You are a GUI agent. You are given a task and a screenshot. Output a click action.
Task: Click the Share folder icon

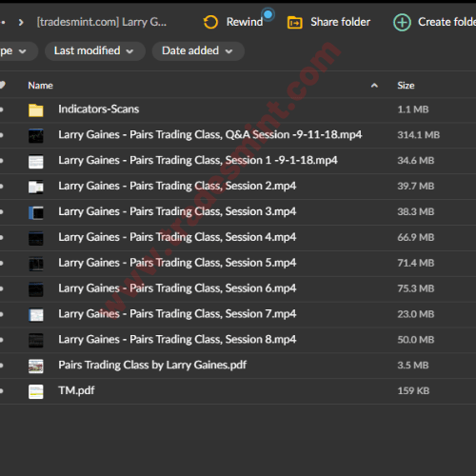point(295,23)
